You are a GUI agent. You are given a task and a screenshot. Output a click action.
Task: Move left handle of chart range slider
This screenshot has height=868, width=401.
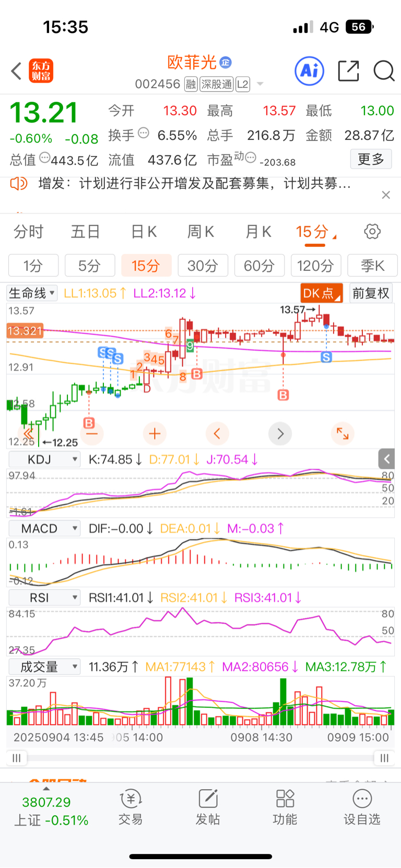(17, 758)
